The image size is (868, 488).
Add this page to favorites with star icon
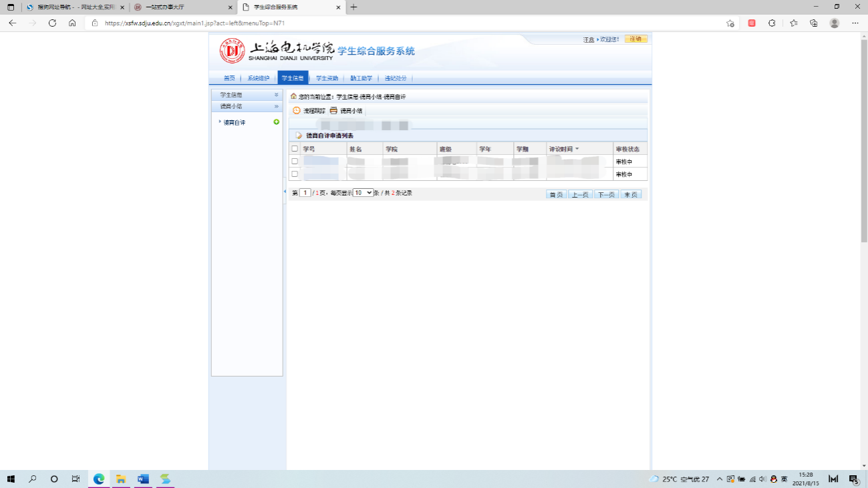click(x=730, y=23)
